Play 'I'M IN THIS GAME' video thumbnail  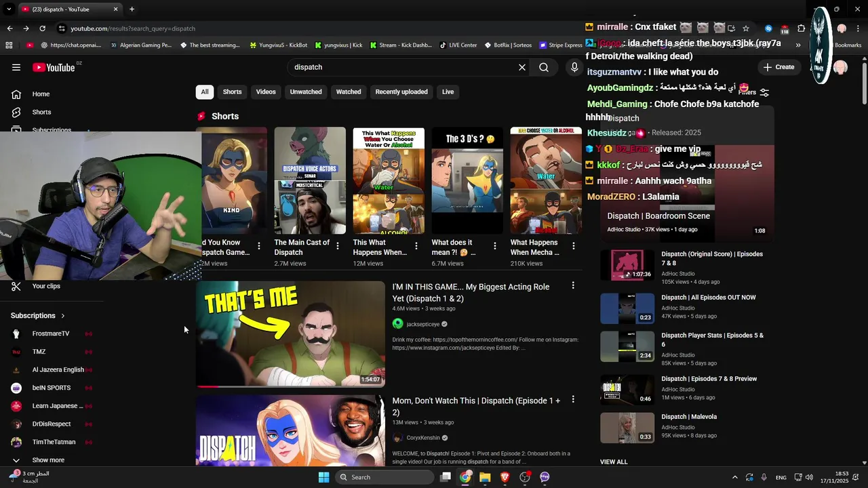tap(290, 333)
